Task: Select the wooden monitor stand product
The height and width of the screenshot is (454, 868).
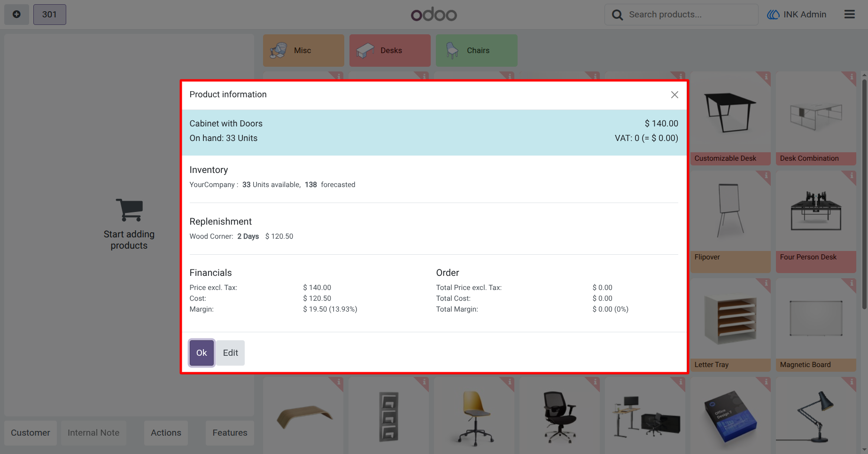Action: tap(303, 416)
